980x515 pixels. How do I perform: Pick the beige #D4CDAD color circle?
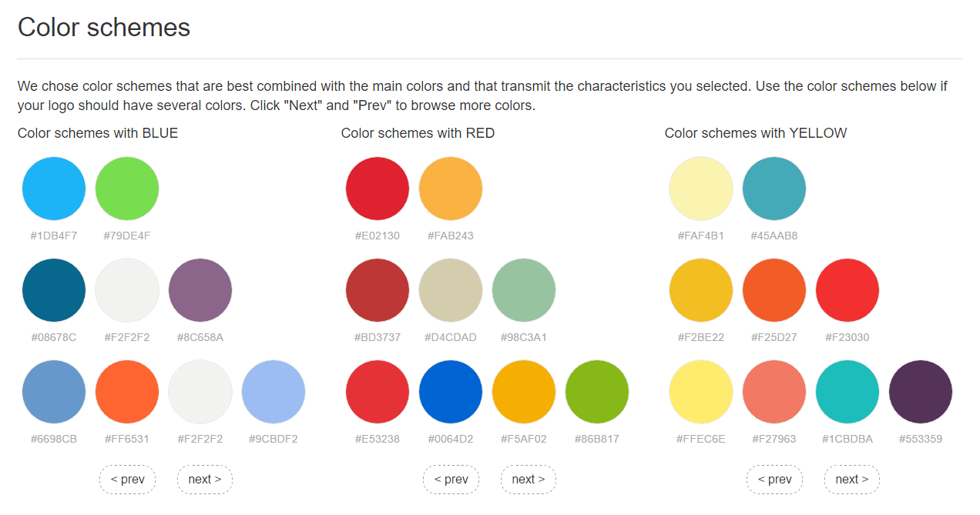click(x=451, y=290)
